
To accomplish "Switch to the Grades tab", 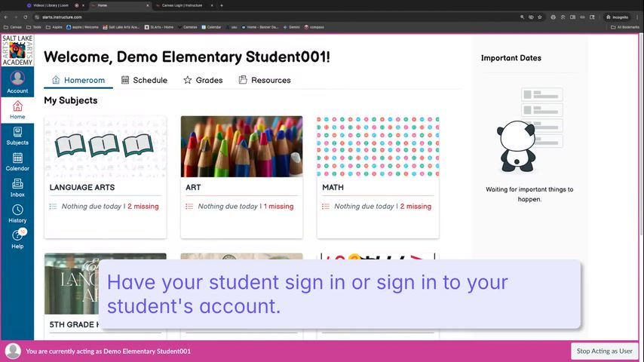I will pos(203,80).
